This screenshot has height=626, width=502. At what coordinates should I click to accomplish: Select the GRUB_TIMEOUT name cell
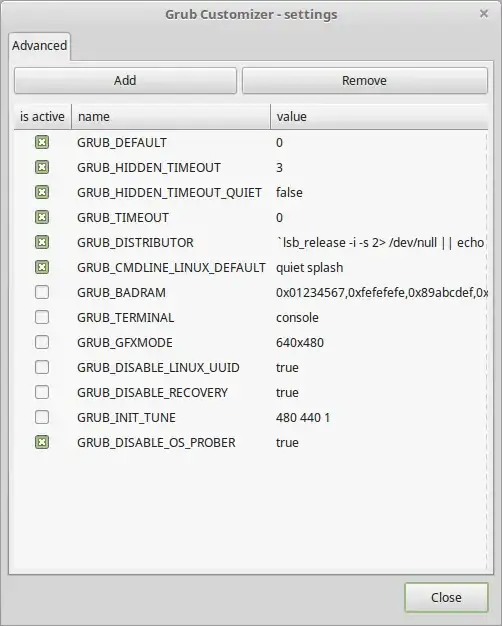pos(123,218)
